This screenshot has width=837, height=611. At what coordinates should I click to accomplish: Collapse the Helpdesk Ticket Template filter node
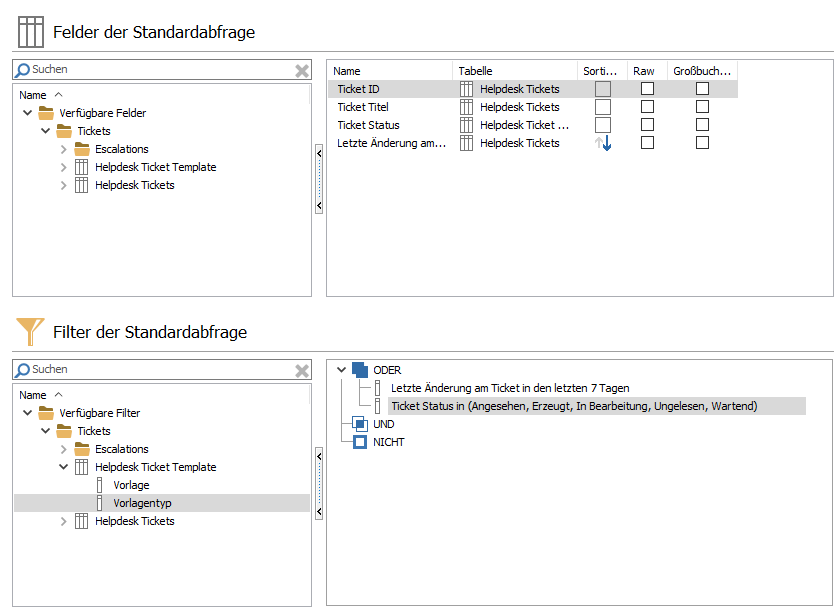(x=64, y=466)
